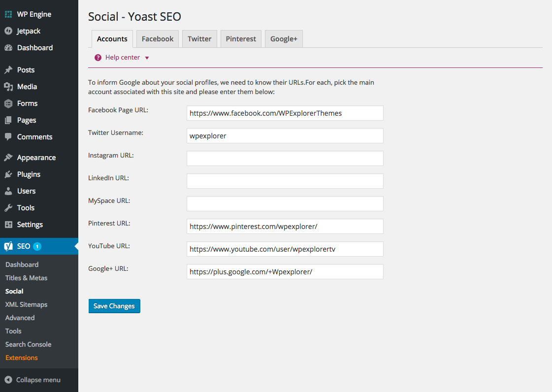Open the Posts menu label
The height and width of the screenshot is (392, 552).
click(x=26, y=70)
